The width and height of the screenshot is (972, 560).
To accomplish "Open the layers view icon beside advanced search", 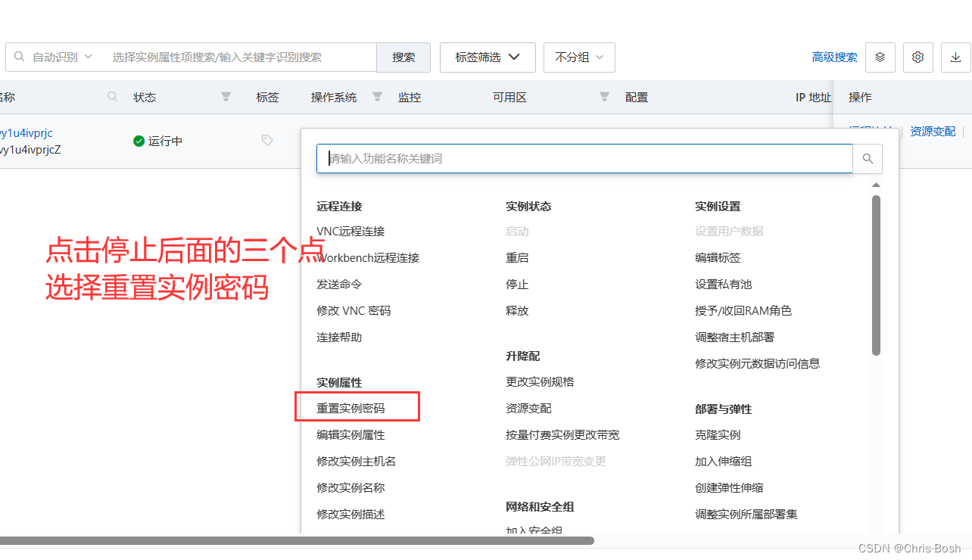I will [x=880, y=58].
